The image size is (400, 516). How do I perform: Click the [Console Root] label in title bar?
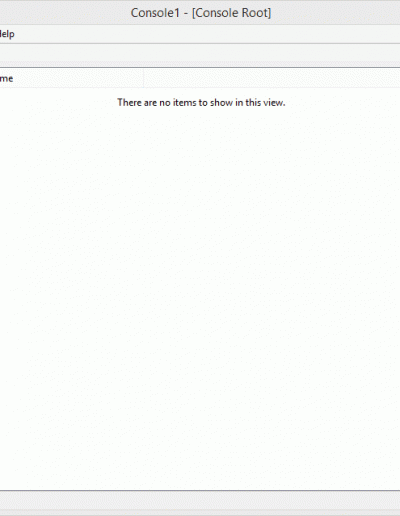click(231, 13)
